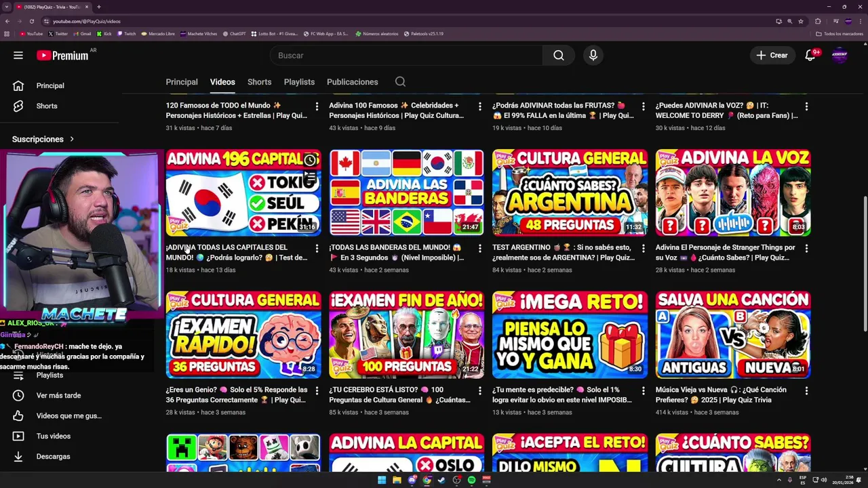868x488 pixels.
Task: Open 'Ver más tarde' in sidebar
Action: pyautogui.click(x=60, y=395)
